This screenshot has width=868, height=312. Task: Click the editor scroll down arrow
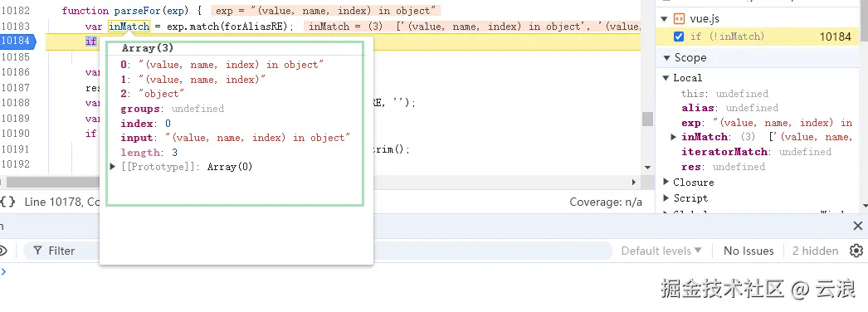(647, 167)
